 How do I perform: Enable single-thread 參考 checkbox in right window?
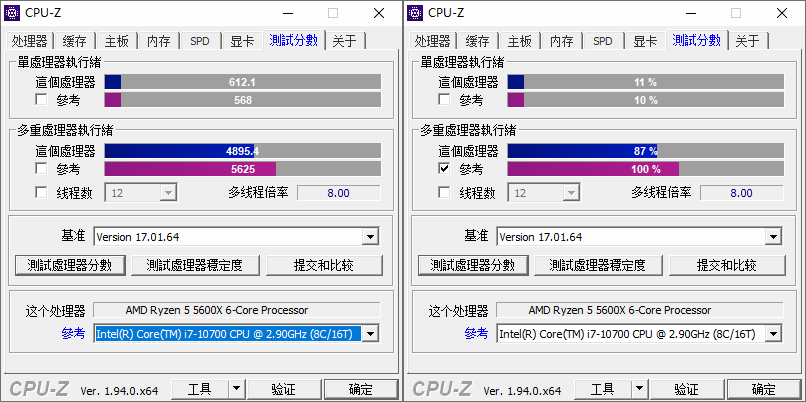tap(444, 100)
